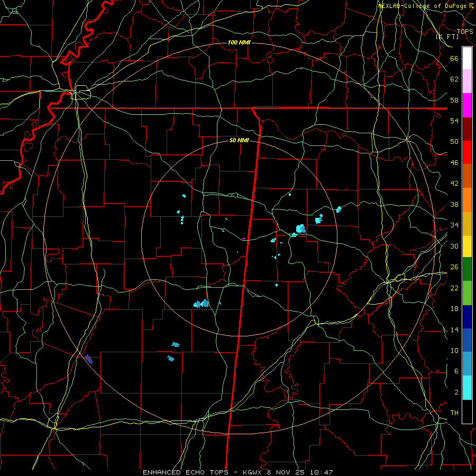
Task: Click the 54 value on the legend
Action: pos(454,121)
